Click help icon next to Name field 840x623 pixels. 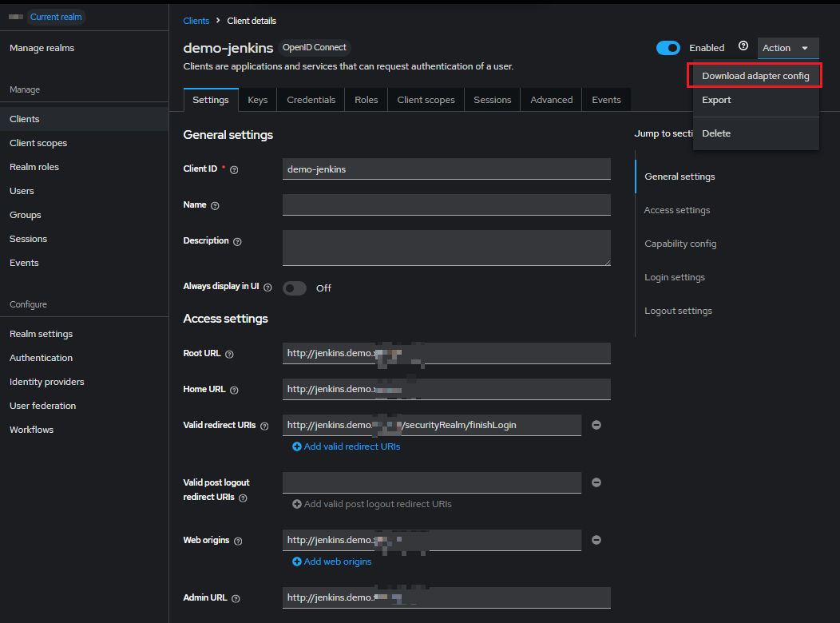pyautogui.click(x=215, y=206)
